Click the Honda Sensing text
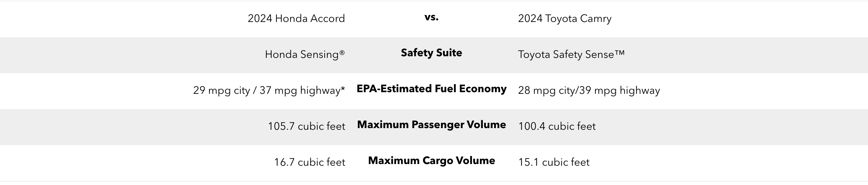The height and width of the screenshot is (185, 868). click(x=302, y=54)
